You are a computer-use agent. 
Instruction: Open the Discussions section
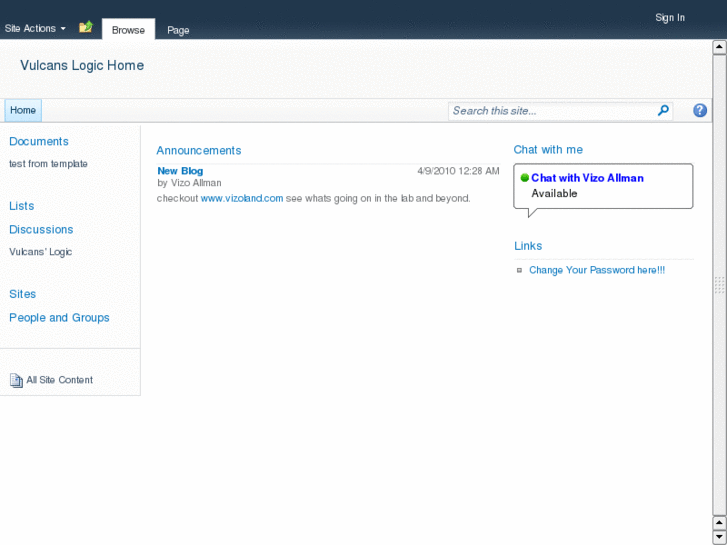41,230
